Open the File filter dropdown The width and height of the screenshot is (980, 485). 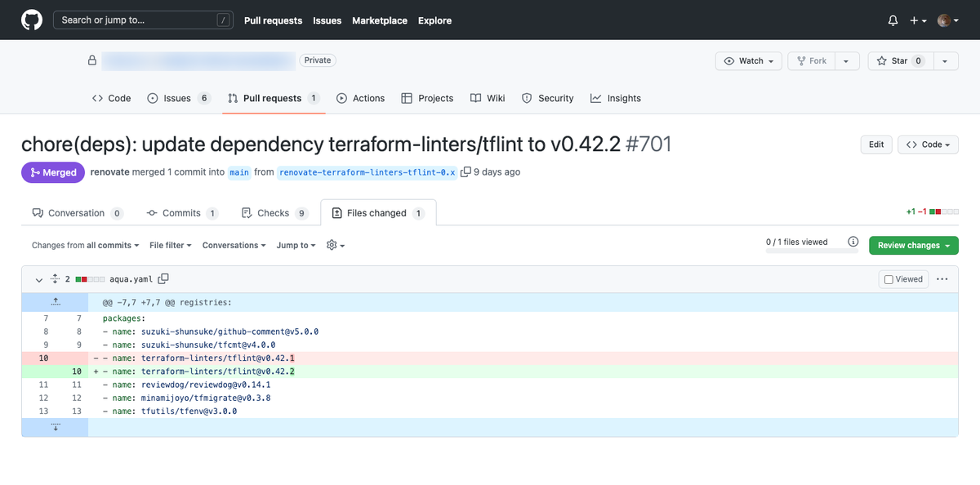pos(170,245)
